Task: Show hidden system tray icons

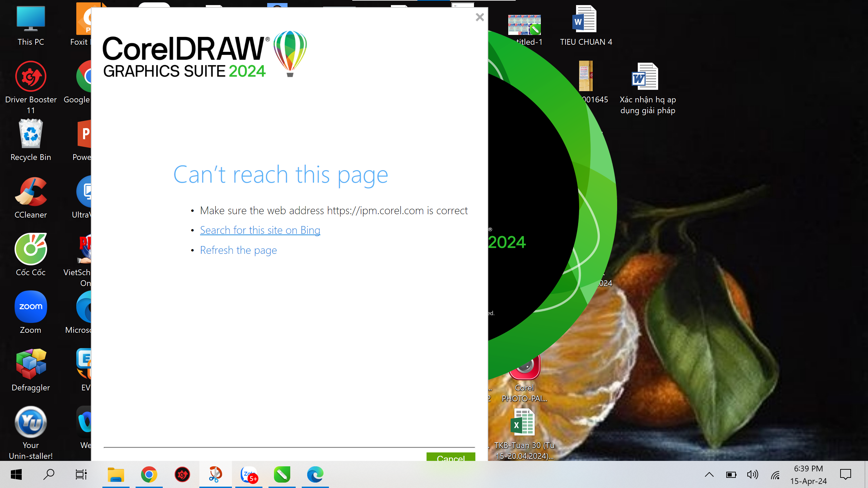Action: [709, 474]
